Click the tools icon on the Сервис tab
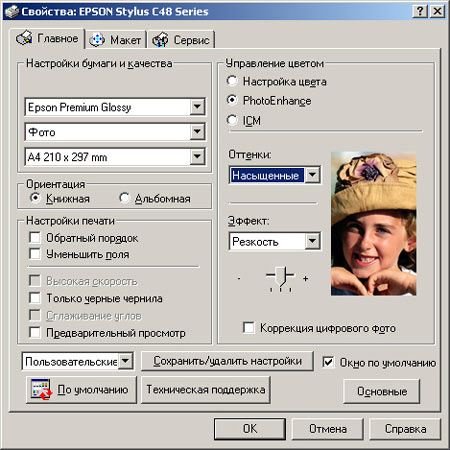450x450 pixels. 160,40
